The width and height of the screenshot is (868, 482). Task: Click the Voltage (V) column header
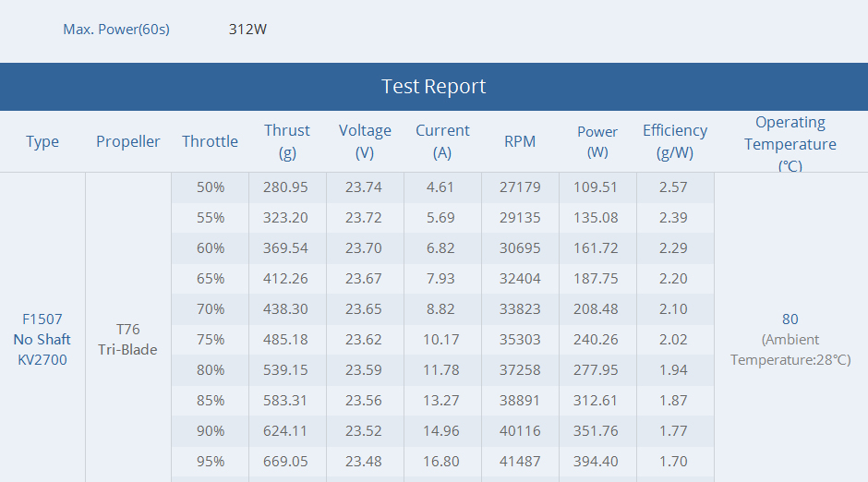(x=365, y=141)
